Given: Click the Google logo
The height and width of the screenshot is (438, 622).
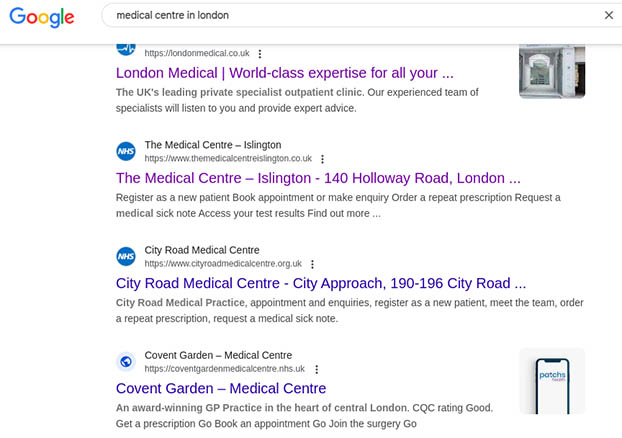Looking at the screenshot, I should click(45, 17).
